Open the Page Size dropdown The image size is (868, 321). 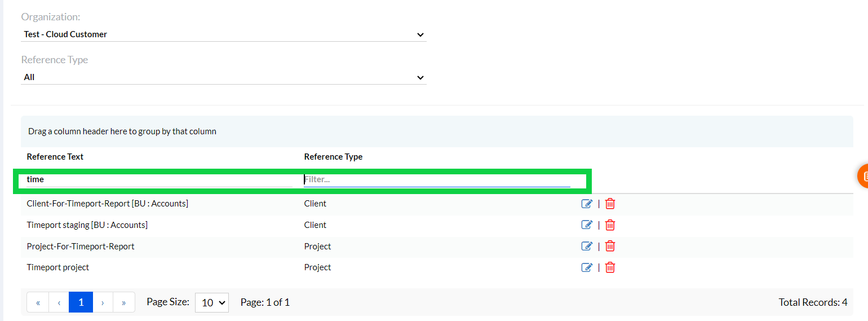(211, 302)
